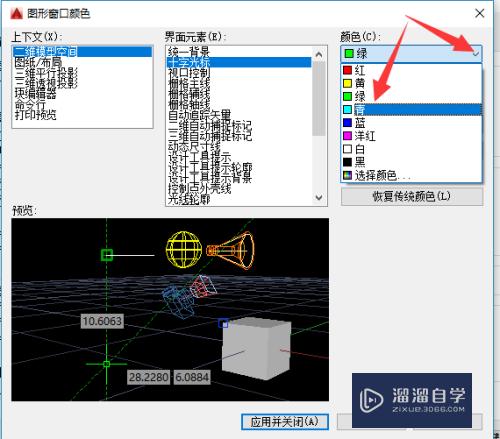Close the 图形窗口颜色 dialog
Screen dimensions: 500x439
tap(480, 13)
